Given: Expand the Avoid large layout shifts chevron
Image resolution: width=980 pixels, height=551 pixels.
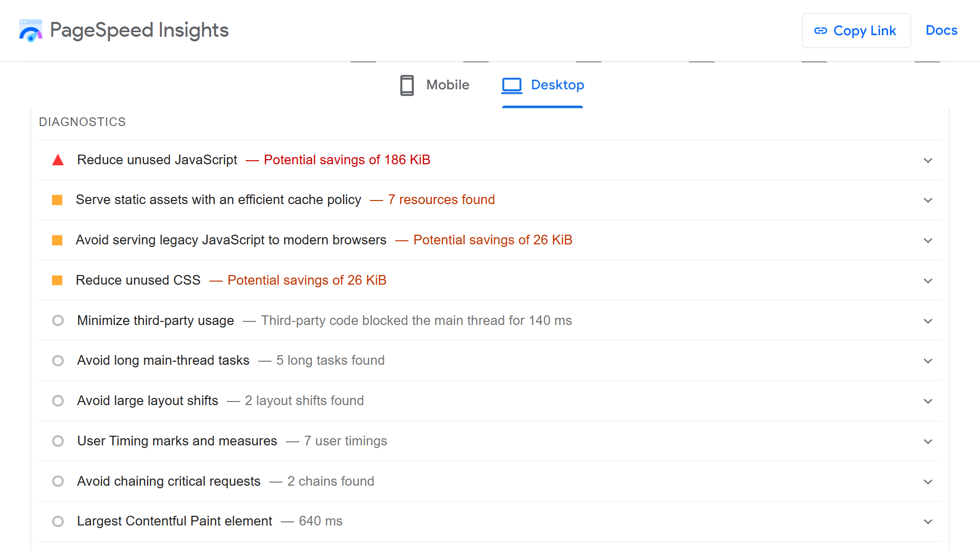Looking at the screenshot, I should [928, 401].
